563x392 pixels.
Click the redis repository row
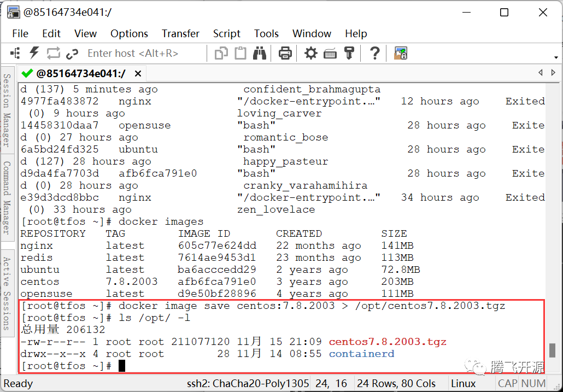coord(217,258)
